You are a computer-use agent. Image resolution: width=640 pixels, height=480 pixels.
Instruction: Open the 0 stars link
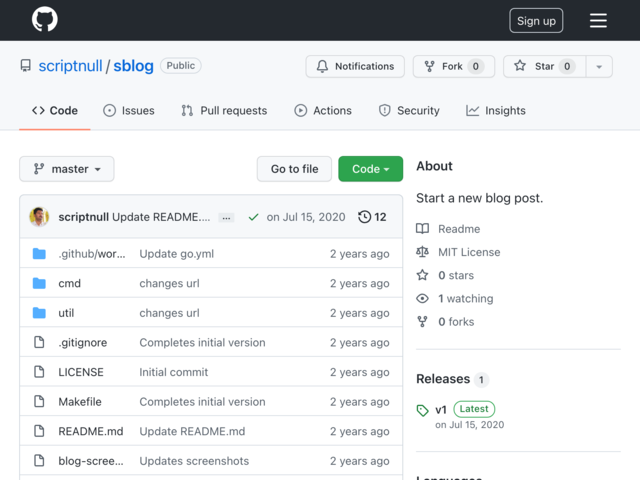click(x=456, y=276)
